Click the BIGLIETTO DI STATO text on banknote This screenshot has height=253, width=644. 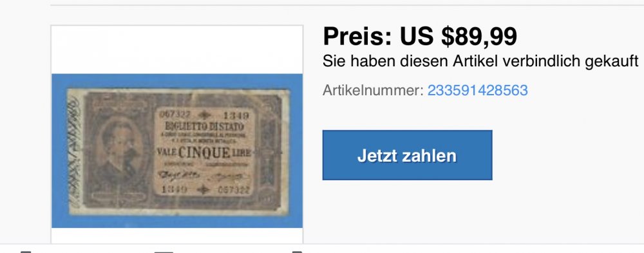pyautogui.click(x=204, y=126)
